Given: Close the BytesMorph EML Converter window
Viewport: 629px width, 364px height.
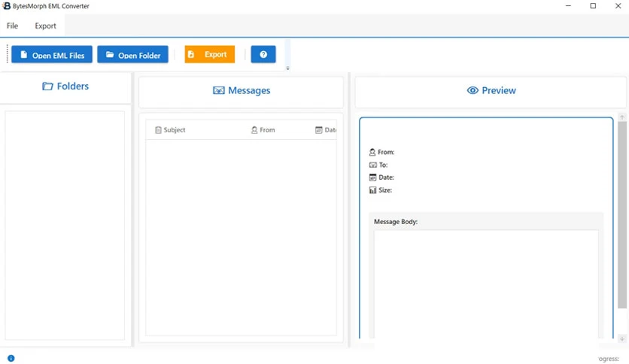Looking at the screenshot, I should [x=618, y=6].
